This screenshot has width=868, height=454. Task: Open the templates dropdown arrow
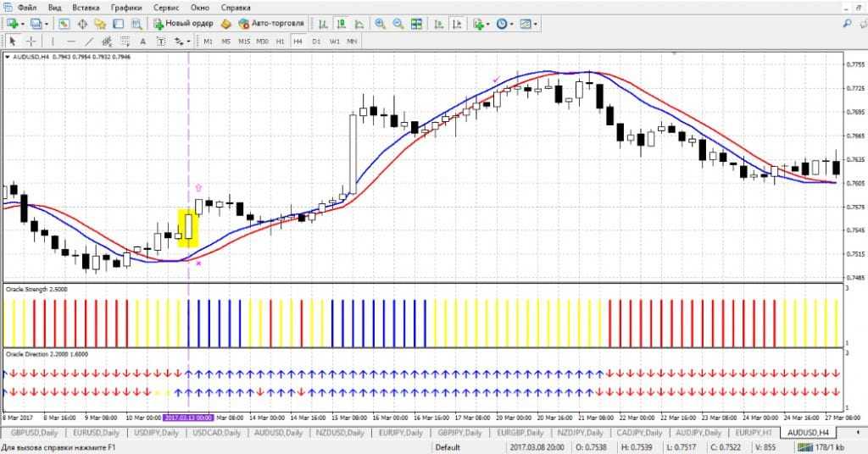(537, 24)
